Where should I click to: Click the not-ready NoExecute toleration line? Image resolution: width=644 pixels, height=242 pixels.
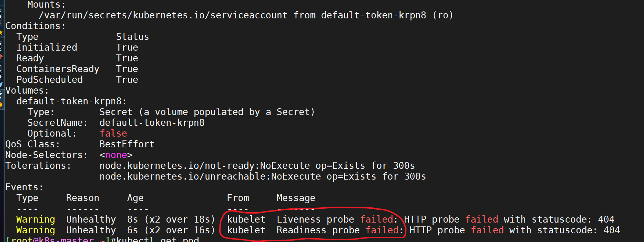pyautogui.click(x=257, y=166)
